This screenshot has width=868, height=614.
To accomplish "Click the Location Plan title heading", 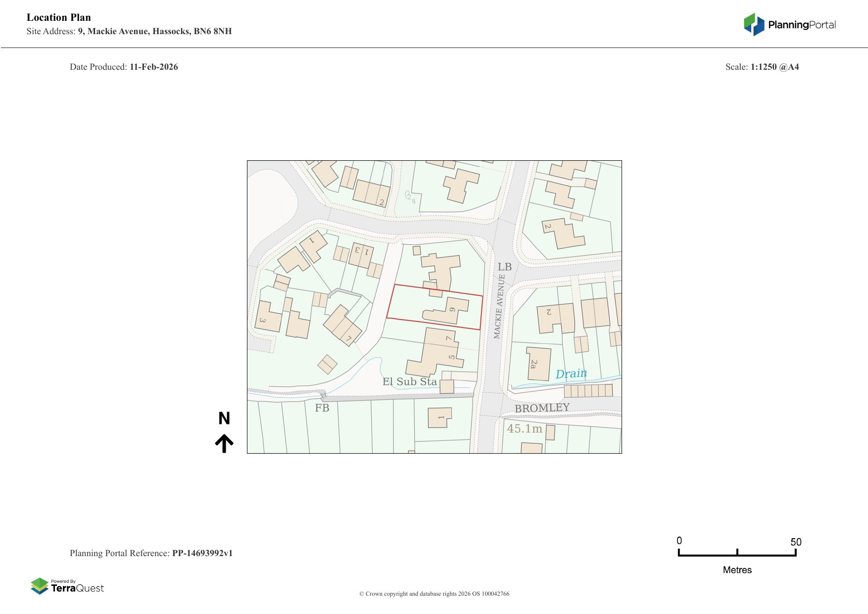I will pos(59,17).
